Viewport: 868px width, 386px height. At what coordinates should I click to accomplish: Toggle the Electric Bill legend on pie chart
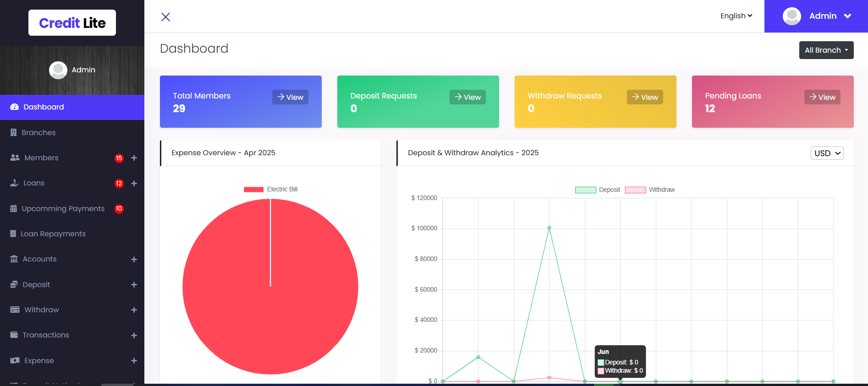click(x=270, y=189)
